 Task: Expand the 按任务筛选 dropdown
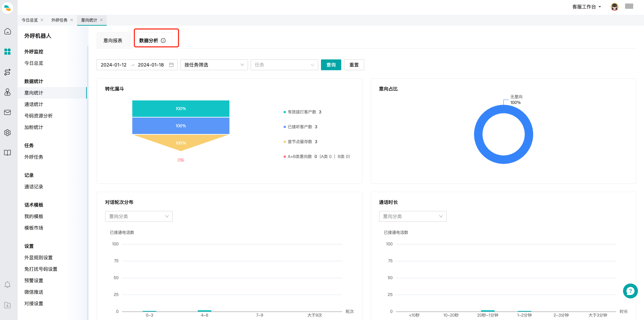tap(214, 65)
